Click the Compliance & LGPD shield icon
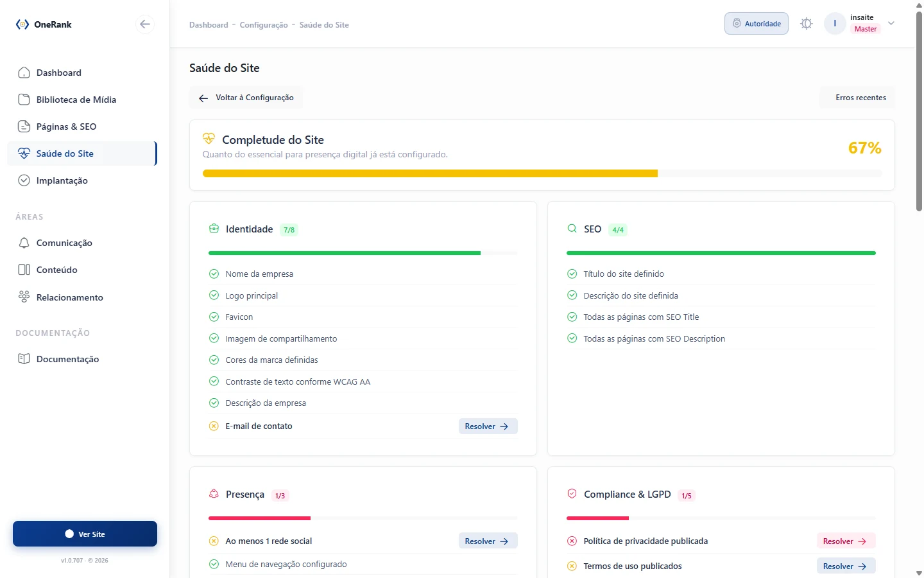 (x=572, y=494)
